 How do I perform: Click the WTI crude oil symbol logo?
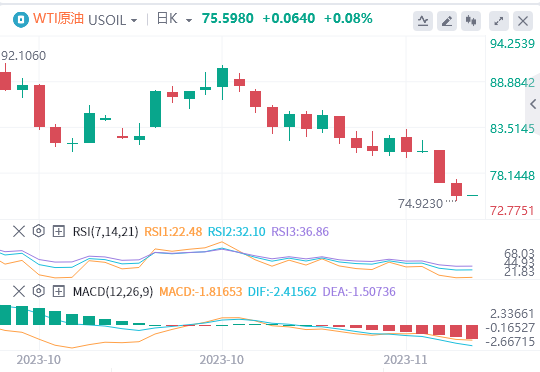point(21,20)
